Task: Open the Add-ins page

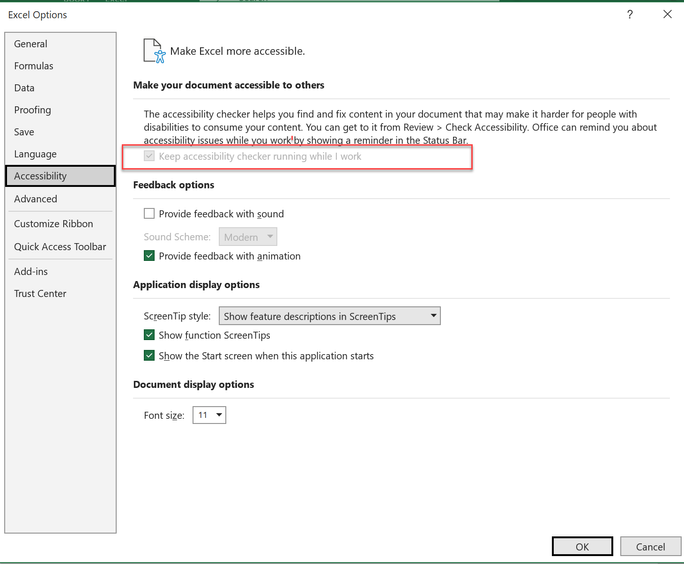Action: pyautogui.click(x=60, y=271)
